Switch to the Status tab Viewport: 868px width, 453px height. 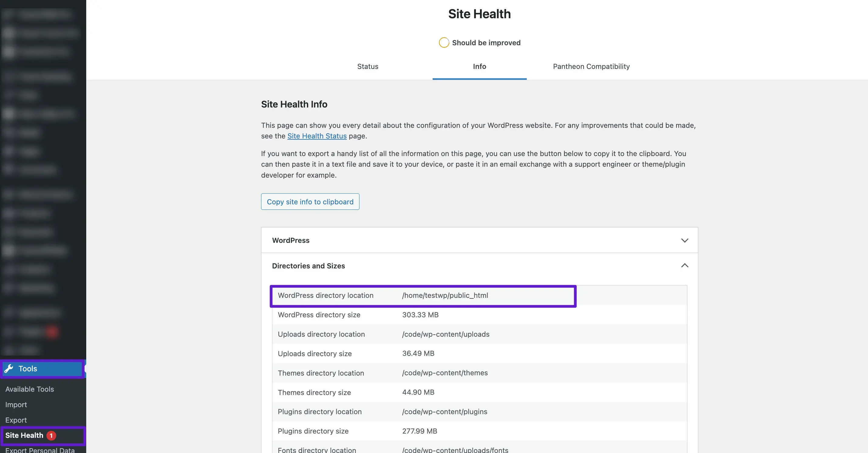[368, 66]
